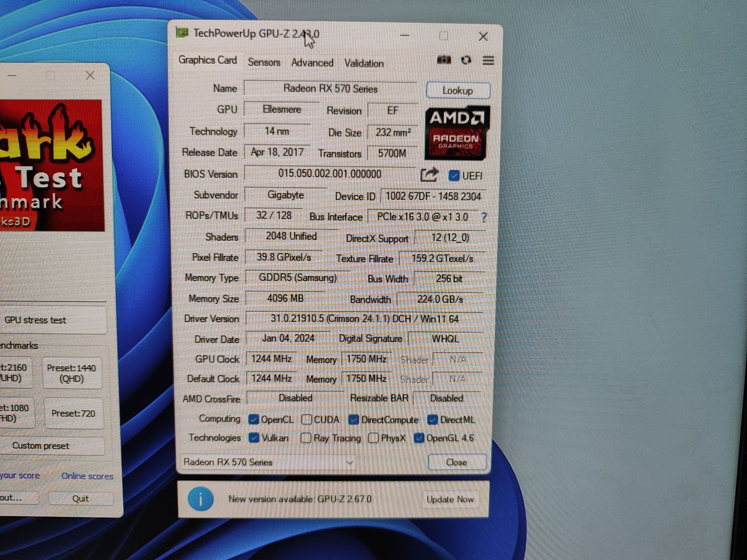Viewport: 747px width, 560px height.
Task: Click Update Now in the update banner
Action: coord(450,499)
